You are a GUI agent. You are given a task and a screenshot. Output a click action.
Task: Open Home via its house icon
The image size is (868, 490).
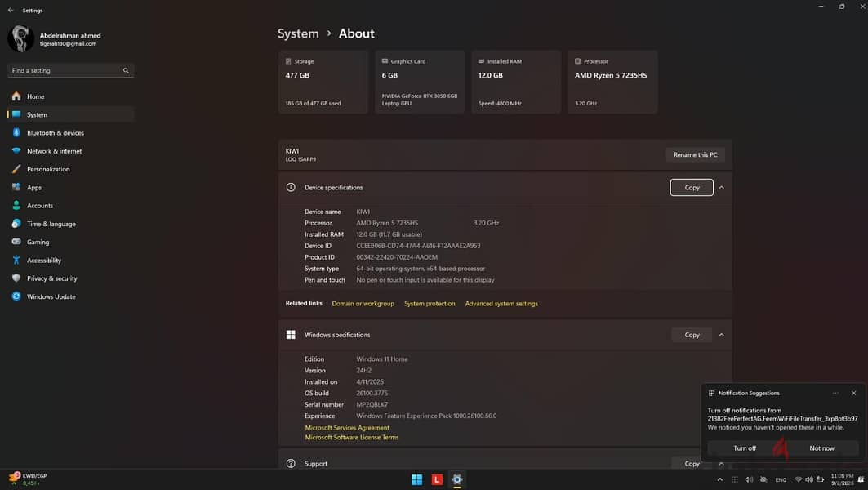(x=16, y=96)
